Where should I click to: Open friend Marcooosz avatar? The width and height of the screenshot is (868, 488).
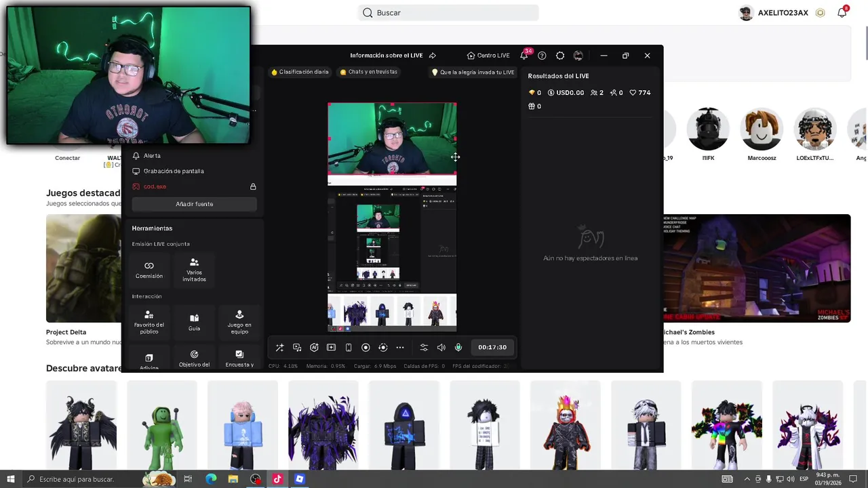click(762, 129)
